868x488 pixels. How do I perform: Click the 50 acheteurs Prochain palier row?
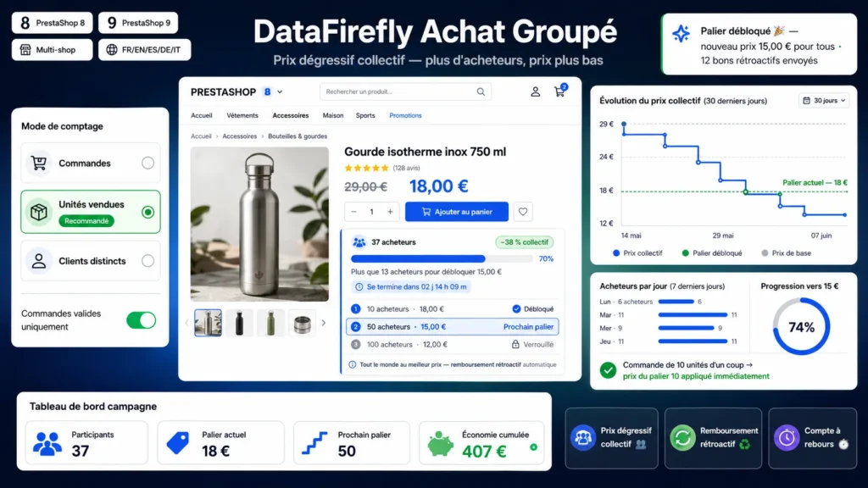453,326
